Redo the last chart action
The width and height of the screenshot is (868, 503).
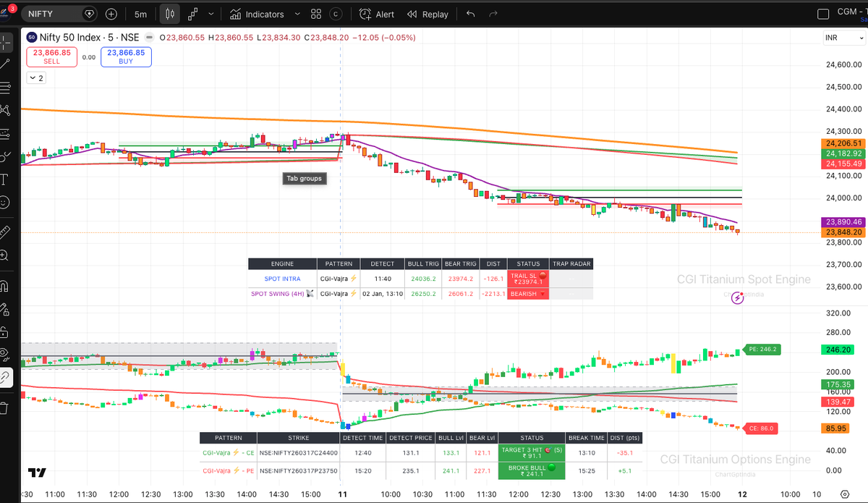(493, 14)
